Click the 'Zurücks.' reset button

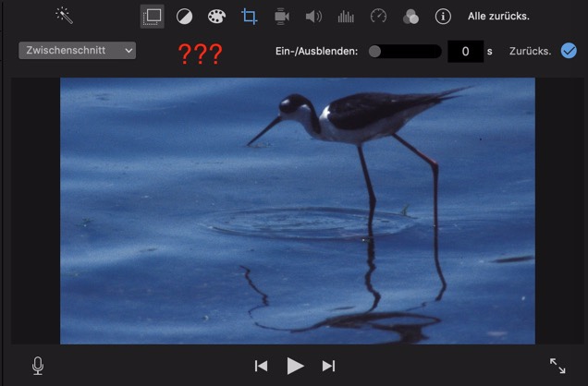point(530,52)
